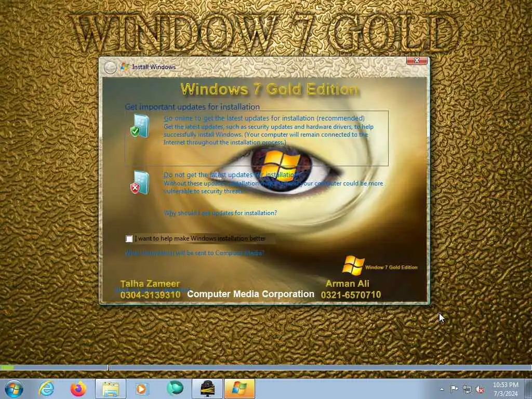Open Action Center flag in tray
The width and height of the screenshot is (532, 399).
(x=454, y=389)
